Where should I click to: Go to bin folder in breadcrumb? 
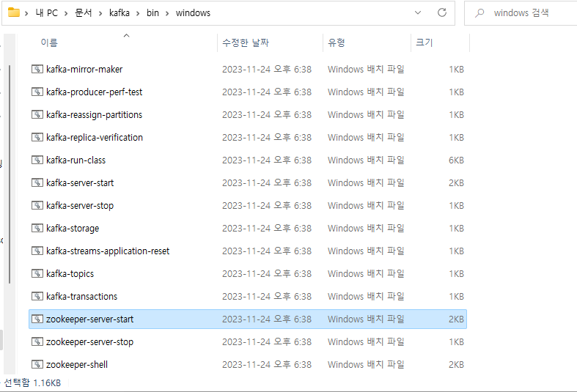pos(152,13)
